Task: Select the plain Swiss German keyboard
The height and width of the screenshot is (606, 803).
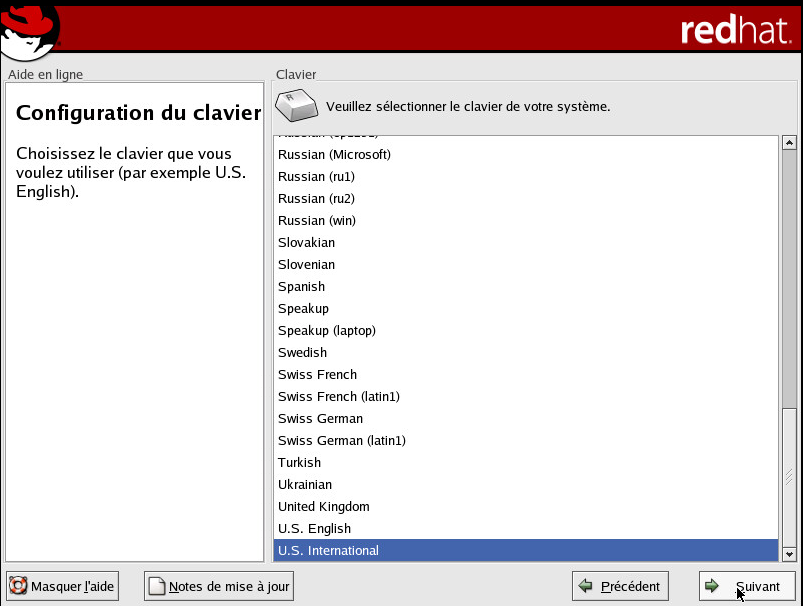Action: [x=526, y=419]
